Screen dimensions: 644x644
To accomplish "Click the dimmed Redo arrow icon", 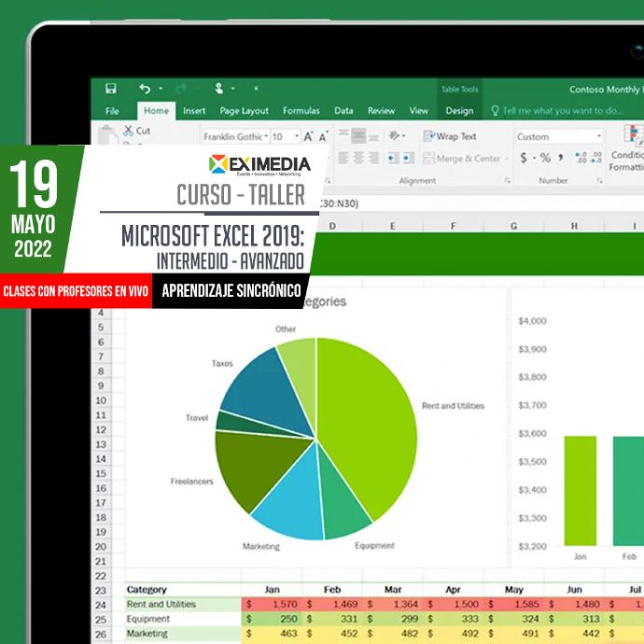I will coord(181,89).
